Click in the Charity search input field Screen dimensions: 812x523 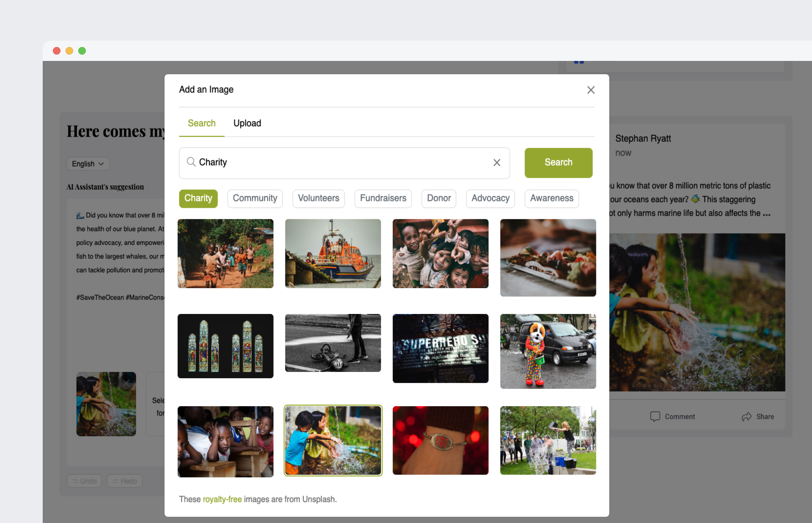coord(338,162)
